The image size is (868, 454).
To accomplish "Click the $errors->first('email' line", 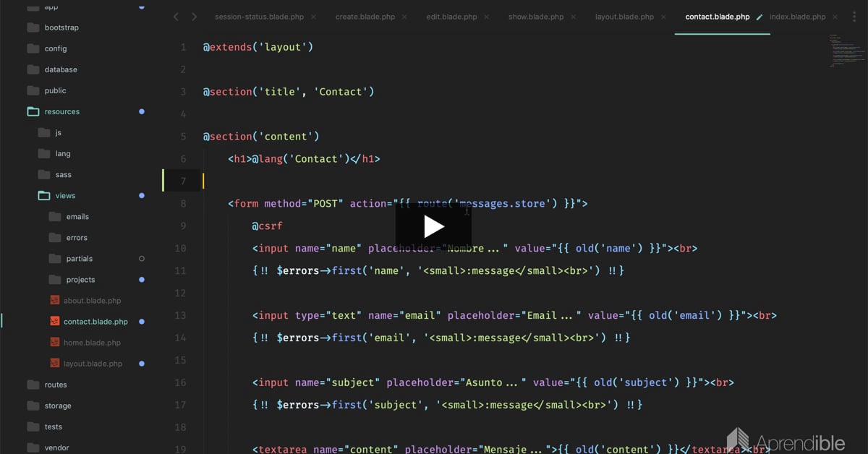I will tap(441, 338).
